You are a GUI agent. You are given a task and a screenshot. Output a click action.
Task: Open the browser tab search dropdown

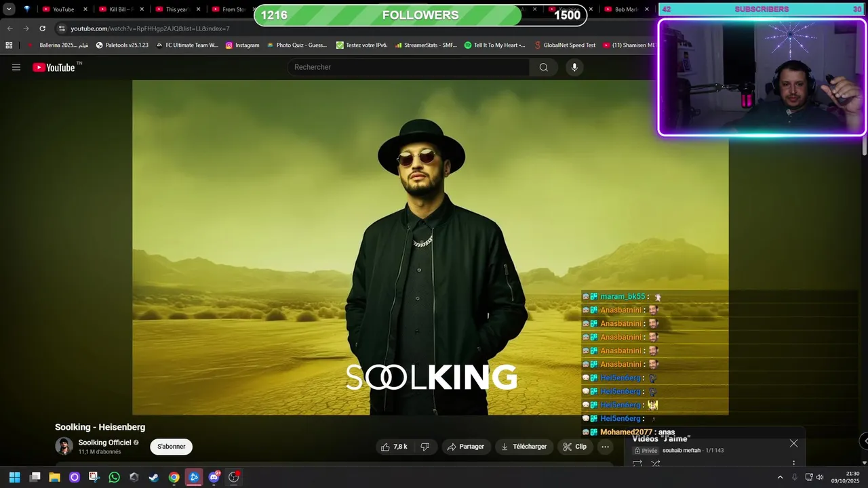9,9
